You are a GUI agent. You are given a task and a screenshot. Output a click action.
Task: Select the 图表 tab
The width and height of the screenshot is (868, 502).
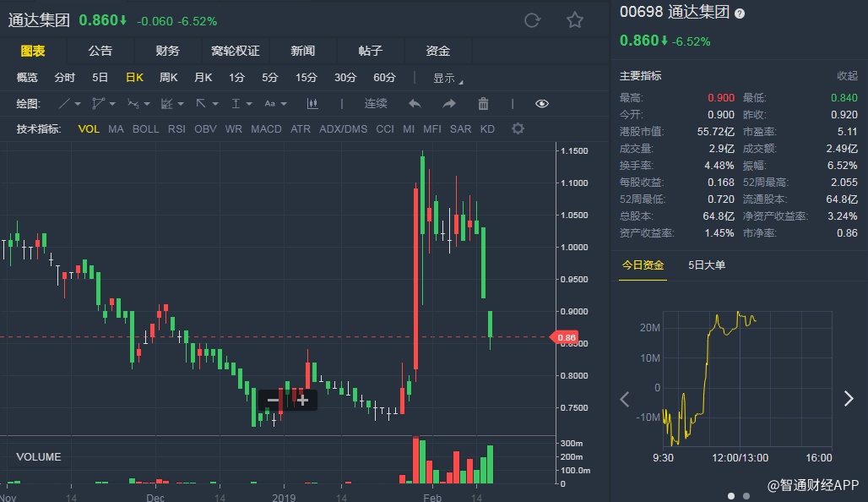[33, 51]
